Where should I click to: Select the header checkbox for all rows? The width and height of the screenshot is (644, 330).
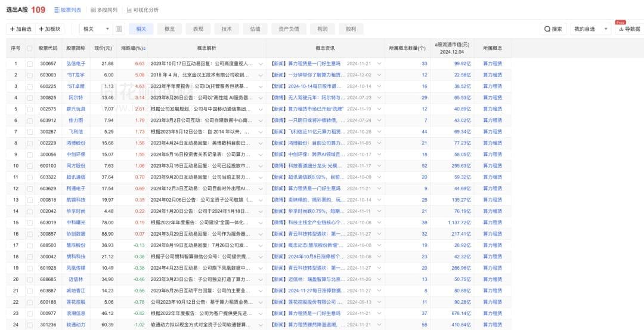[30, 48]
